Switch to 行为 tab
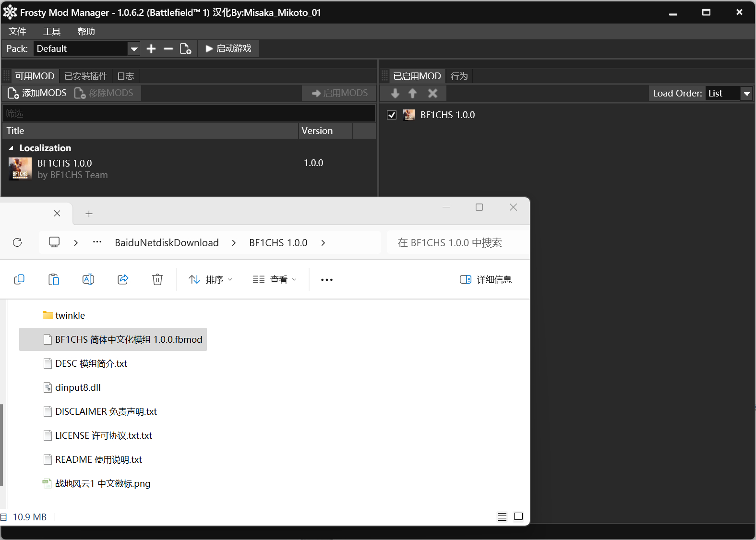The width and height of the screenshot is (756, 540). pyautogui.click(x=459, y=76)
